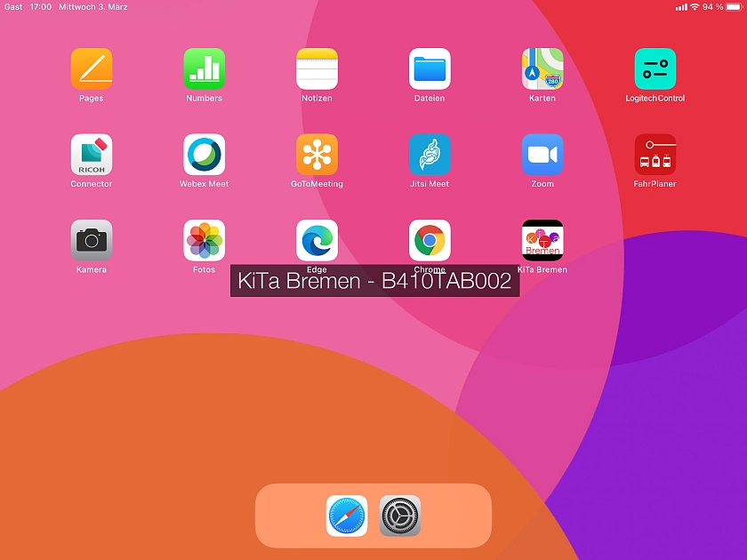Open the KiTa Bremen app

click(542, 240)
